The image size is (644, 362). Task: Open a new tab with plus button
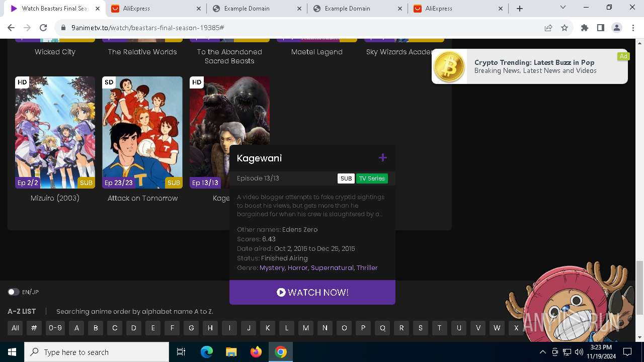click(520, 9)
